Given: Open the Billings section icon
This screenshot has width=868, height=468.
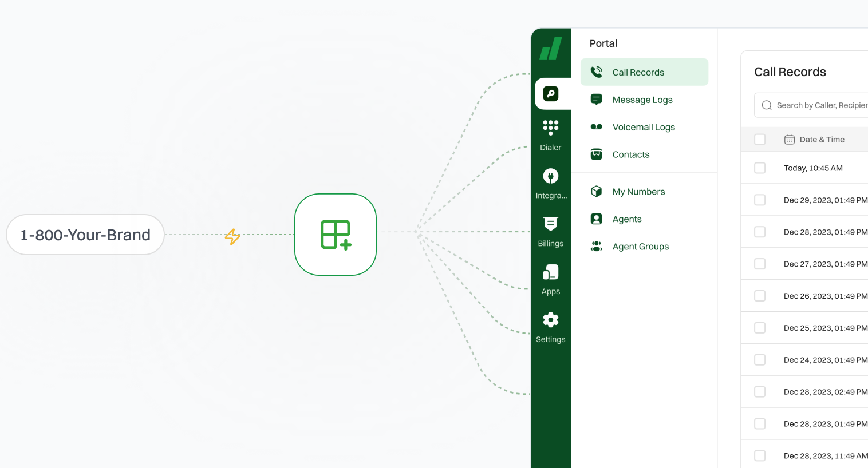Looking at the screenshot, I should pyautogui.click(x=550, y=231).
